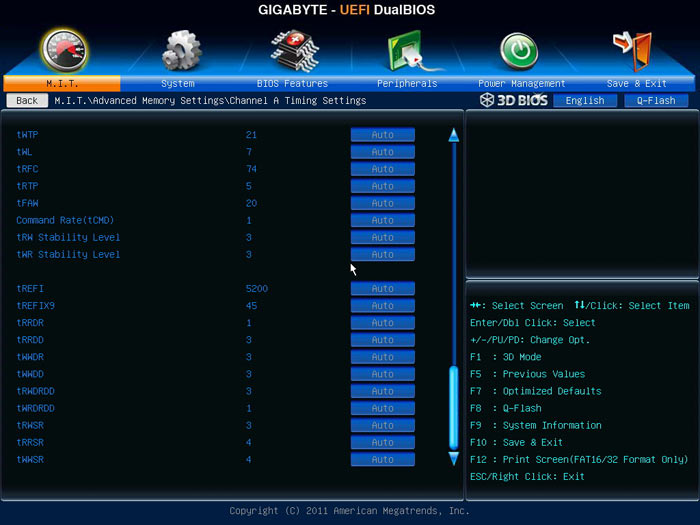The image size is (700, 525).
Task: Click the F5 Previous Values help line
Action: [527, 374]
